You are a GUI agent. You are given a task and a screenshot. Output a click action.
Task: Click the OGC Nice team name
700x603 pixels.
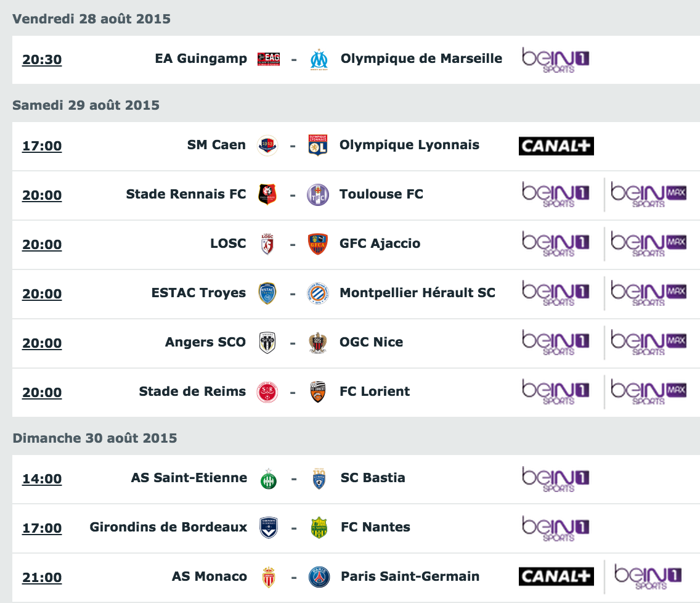[x=372, y=342]
